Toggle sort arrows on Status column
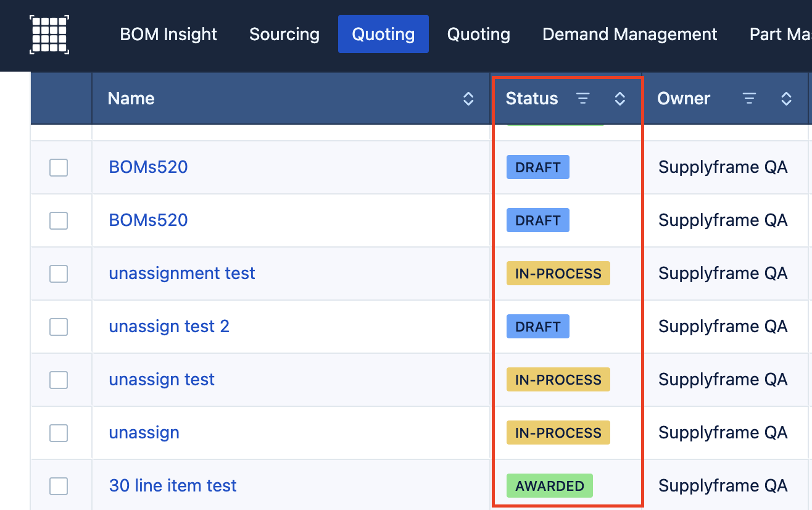 (x=620, y=99)
